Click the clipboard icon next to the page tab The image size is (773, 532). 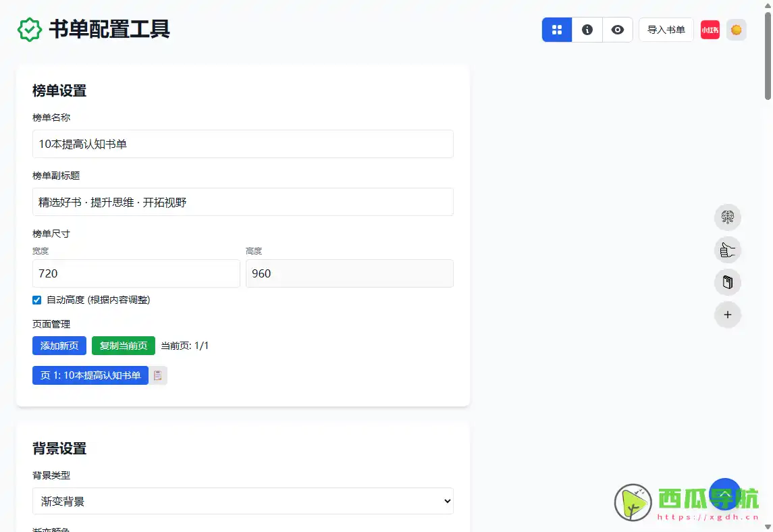point(158,375)
